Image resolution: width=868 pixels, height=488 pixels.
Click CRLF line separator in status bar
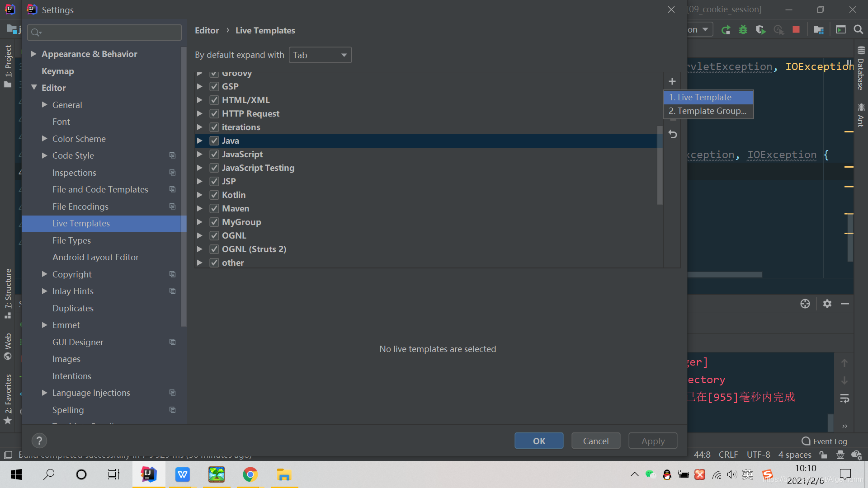tap(728, 455)
